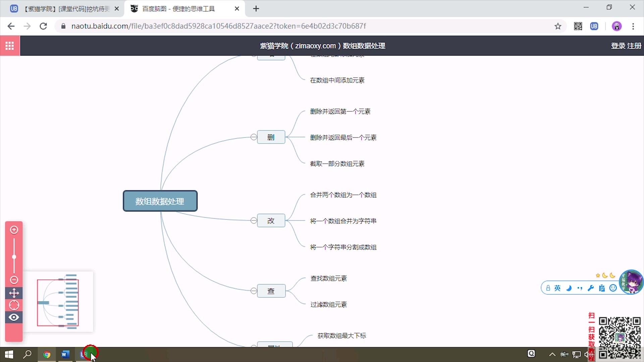Collapse the 删 branch
This screenshot has width=644, height=362.
(x=254, y=137)
